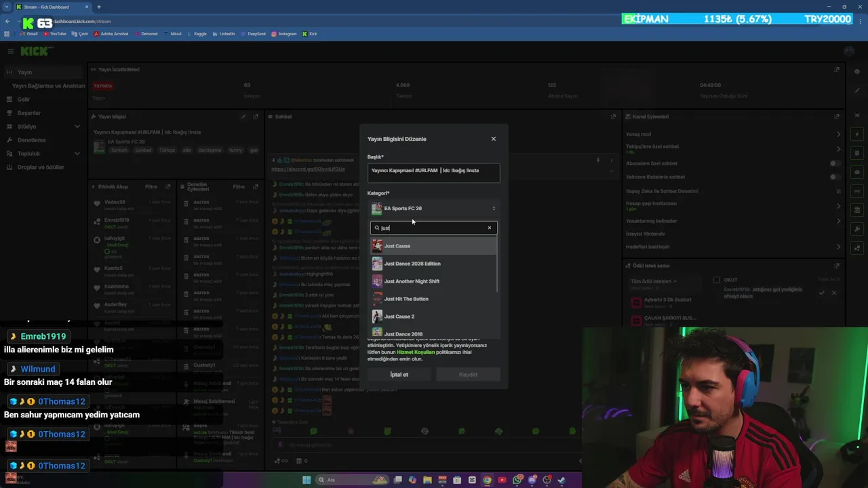Image resolution: width=868 pixels, height=488 pixels.
Task: Open Filtre in Denetim Eylemleri panel
Action: pos(239,186)
